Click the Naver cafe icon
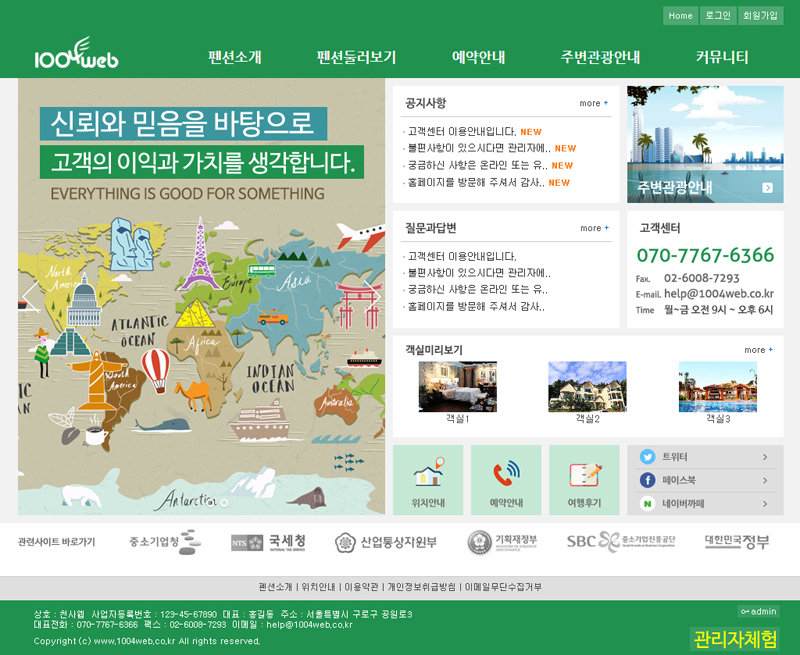The image size is (800, 655). click(647, 503)
